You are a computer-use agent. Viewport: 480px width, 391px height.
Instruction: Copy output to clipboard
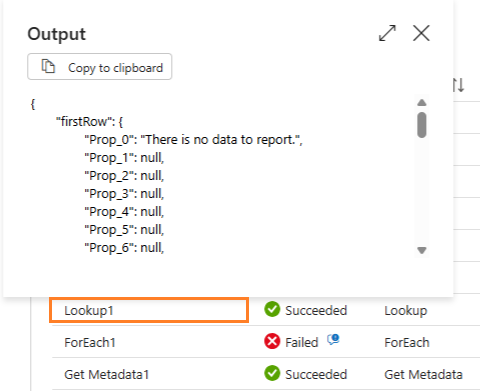tap(100, 67)
